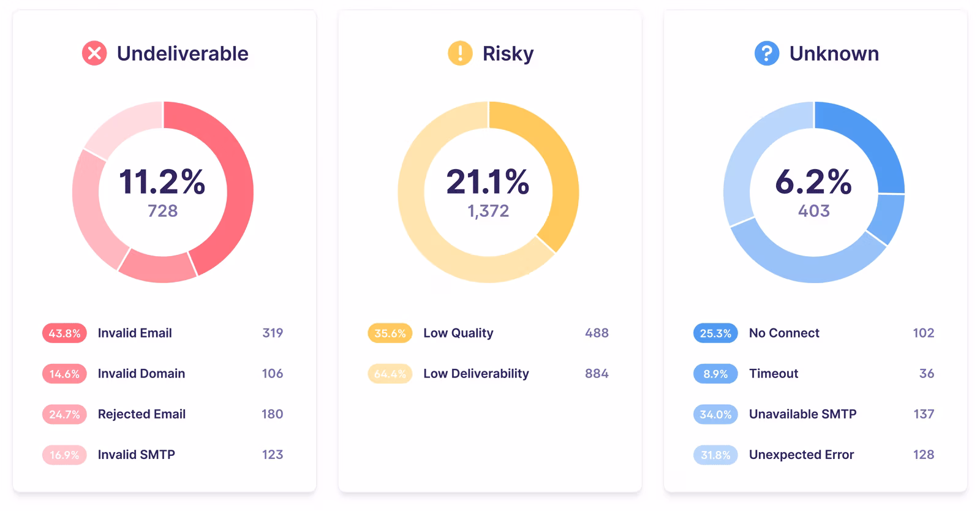Click the 34.0% Unavailable SMTP badge
Viewport: 980px width, 511px height.
pos(715,414)
